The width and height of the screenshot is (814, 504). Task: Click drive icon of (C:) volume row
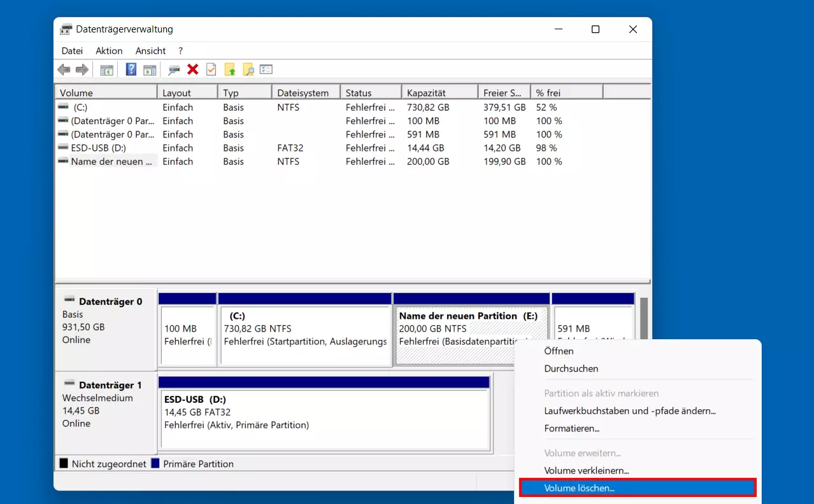63,107
